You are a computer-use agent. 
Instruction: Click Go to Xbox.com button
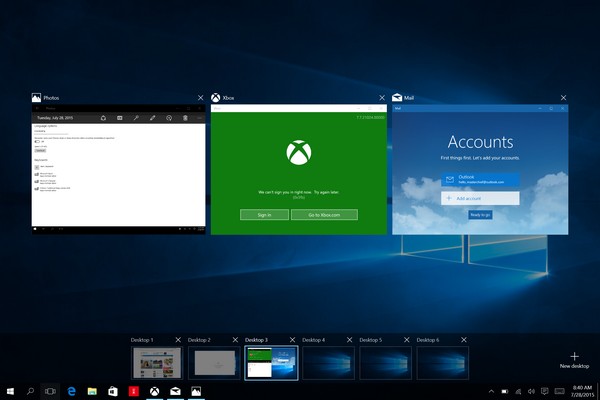324,215
